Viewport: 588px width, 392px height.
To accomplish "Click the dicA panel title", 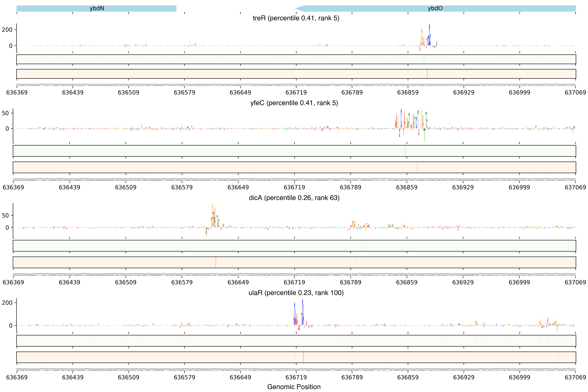I will (294, 198).
